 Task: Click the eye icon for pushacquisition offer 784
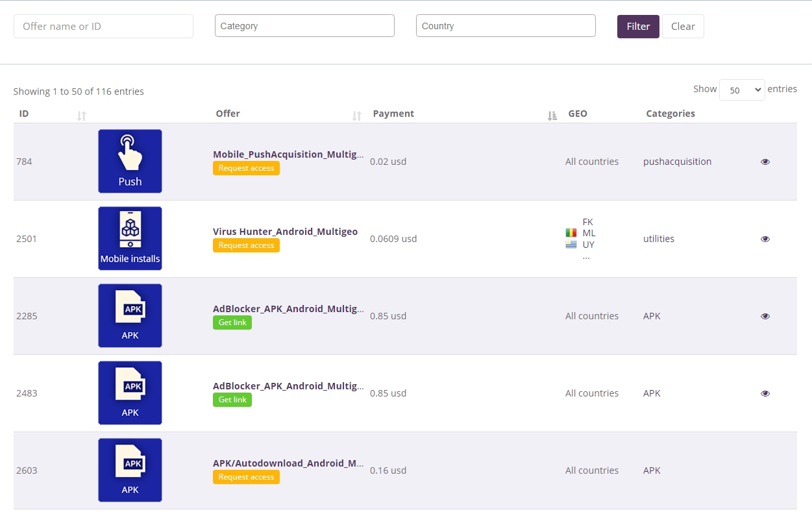pos(765,162)
